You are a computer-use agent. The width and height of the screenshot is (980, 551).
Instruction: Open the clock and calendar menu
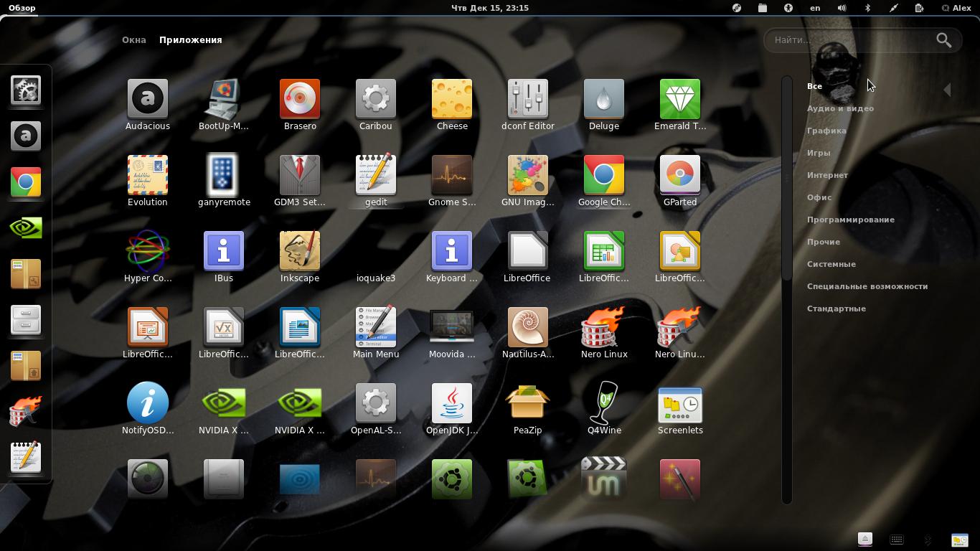[x=490, y=8]
